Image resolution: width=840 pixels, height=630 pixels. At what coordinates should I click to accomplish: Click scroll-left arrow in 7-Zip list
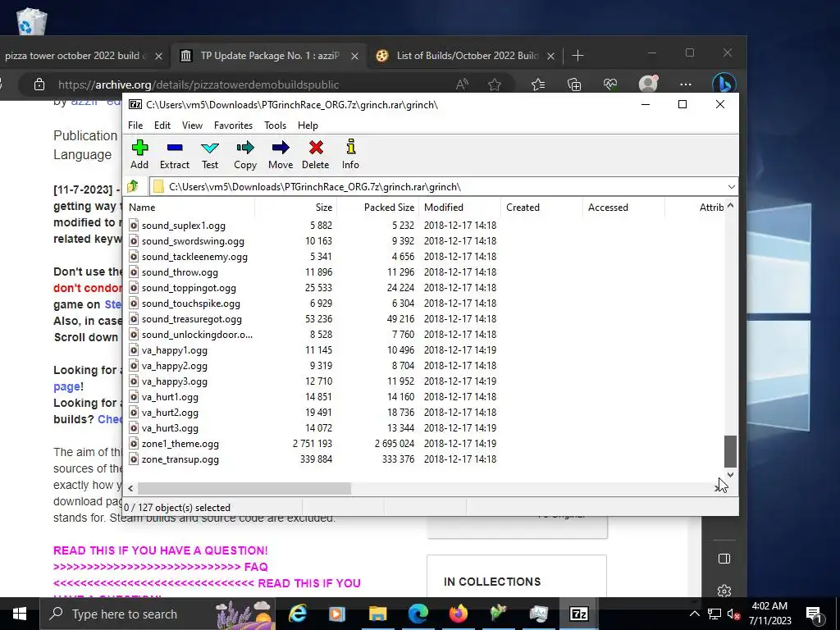click(x=130, y=488)
